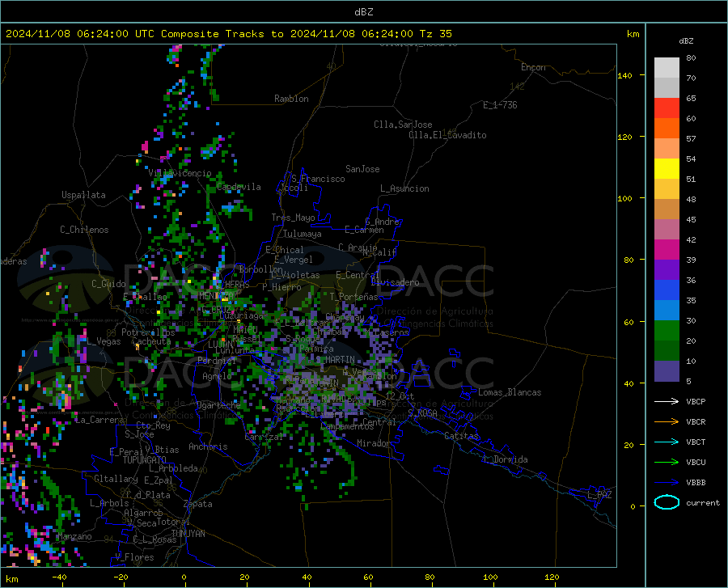Click the Manzano label on map
This screenshot has width=728, height=588.
pyautogui.click(x=74, y=536)
